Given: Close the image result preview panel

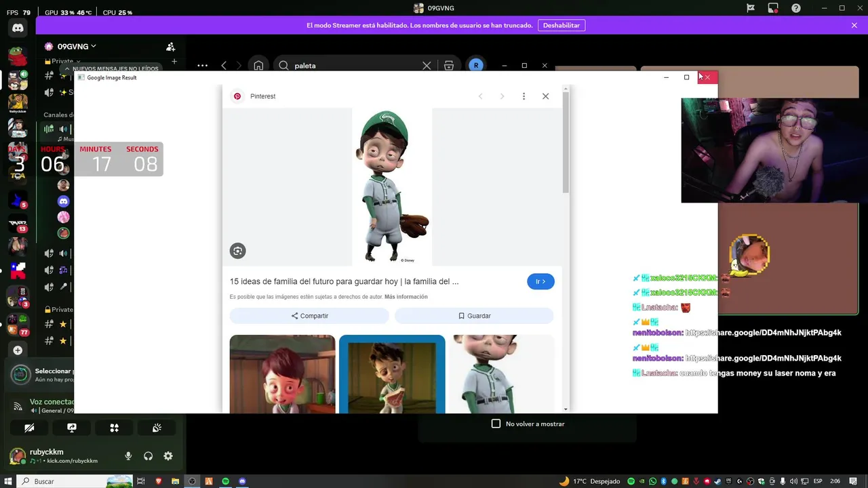Looking at the screenshot, I should (545, 96).
